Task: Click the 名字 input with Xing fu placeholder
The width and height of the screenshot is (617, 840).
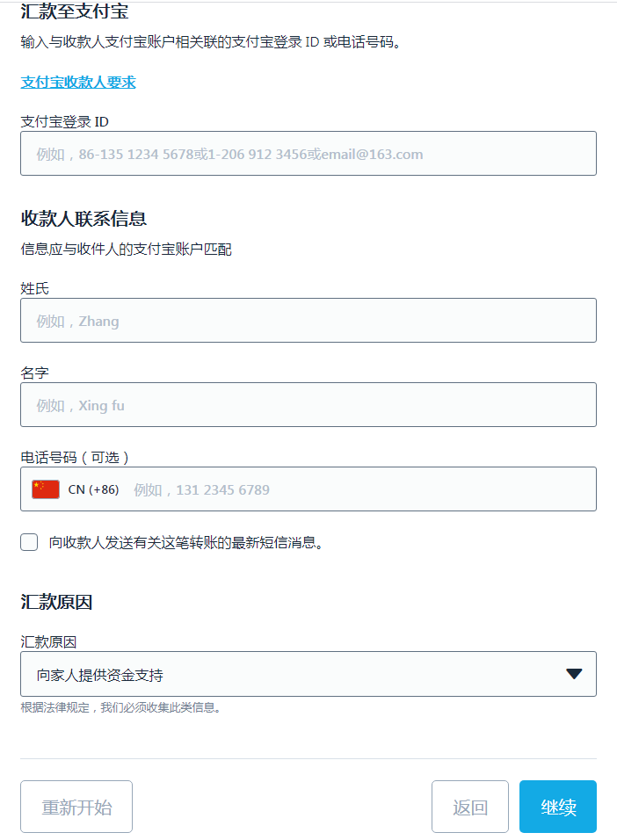Action: (308, 405)
